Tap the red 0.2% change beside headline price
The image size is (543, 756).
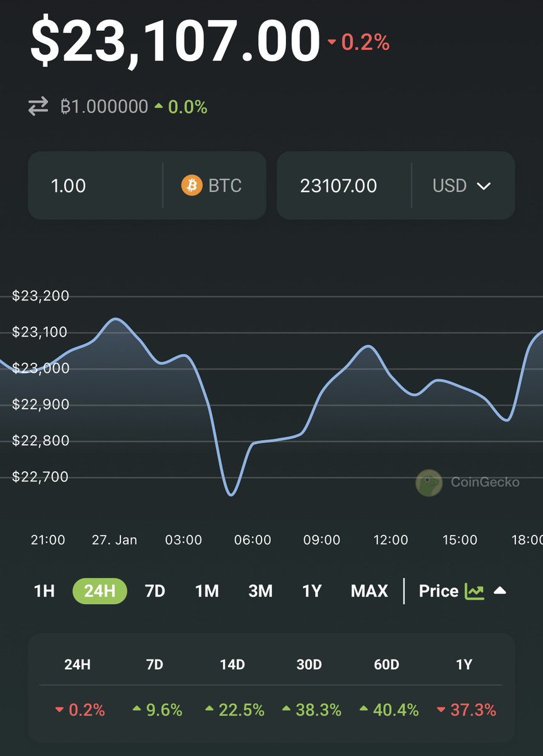click(x=358, y=42)
